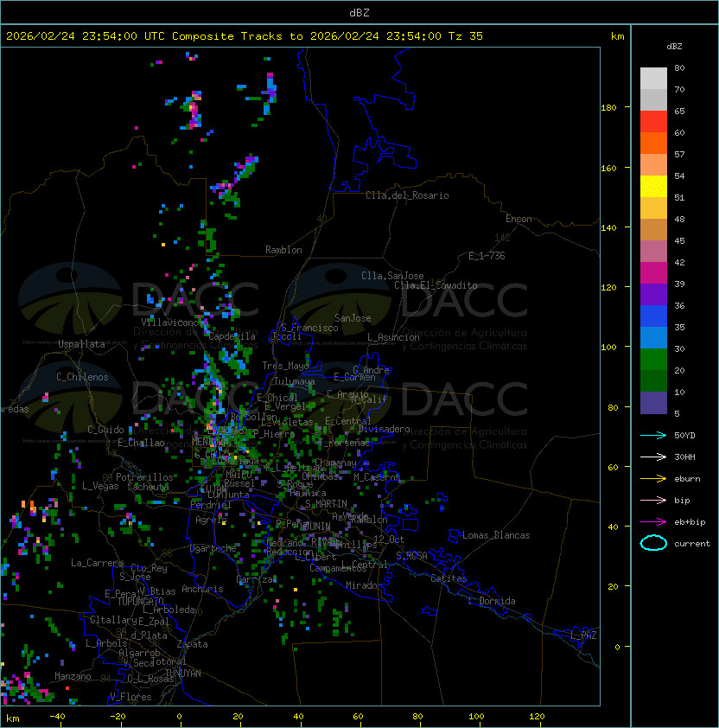719x728 pixels.
Task: Click the 'SanJose' map label
Action: [x=353, y=318]
